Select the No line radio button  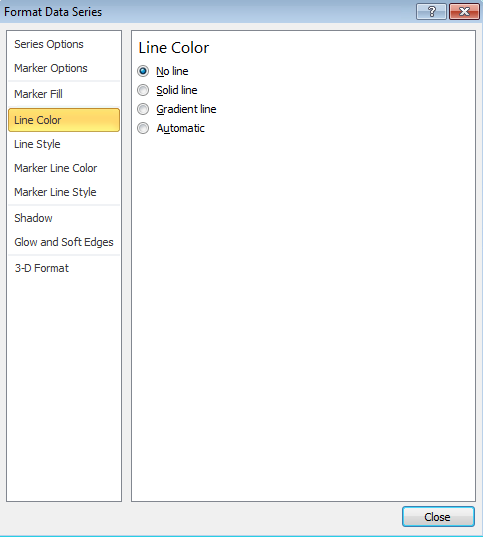click(x=143, y=71)
